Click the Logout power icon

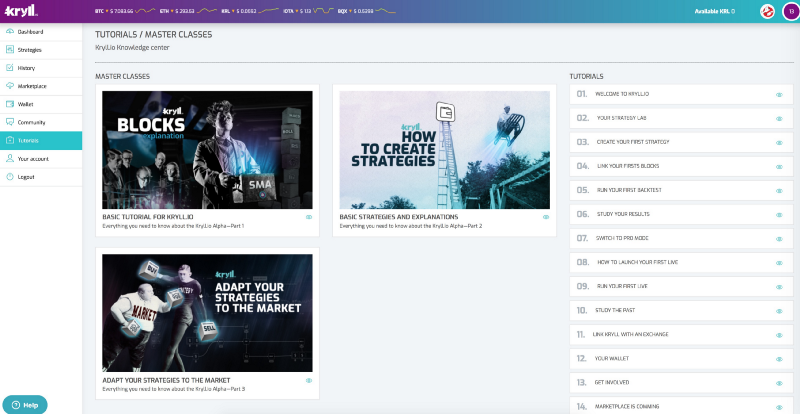10,177
